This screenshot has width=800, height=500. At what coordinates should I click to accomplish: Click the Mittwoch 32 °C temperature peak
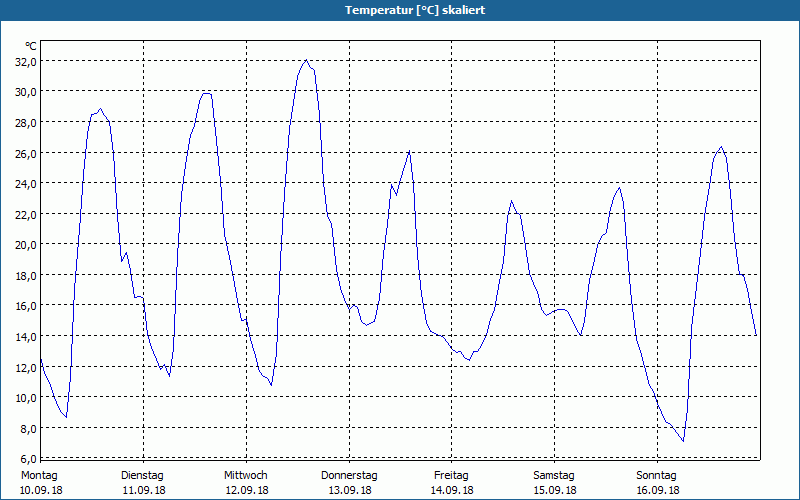point(306,60)
